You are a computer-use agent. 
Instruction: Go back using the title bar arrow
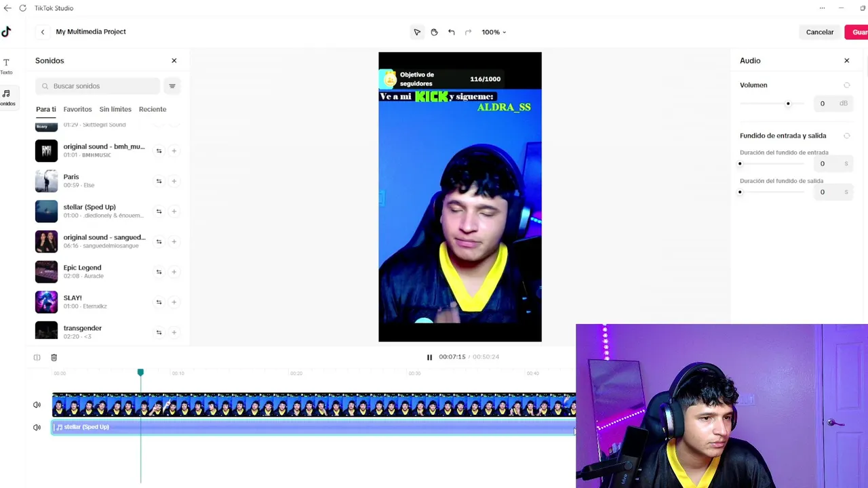click(7, 8)
